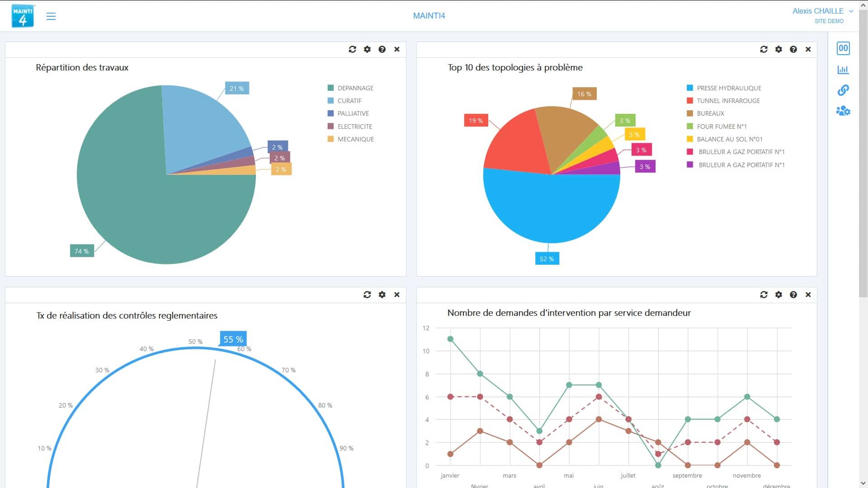Click the 55 % gauge value label

click(233, 339)
